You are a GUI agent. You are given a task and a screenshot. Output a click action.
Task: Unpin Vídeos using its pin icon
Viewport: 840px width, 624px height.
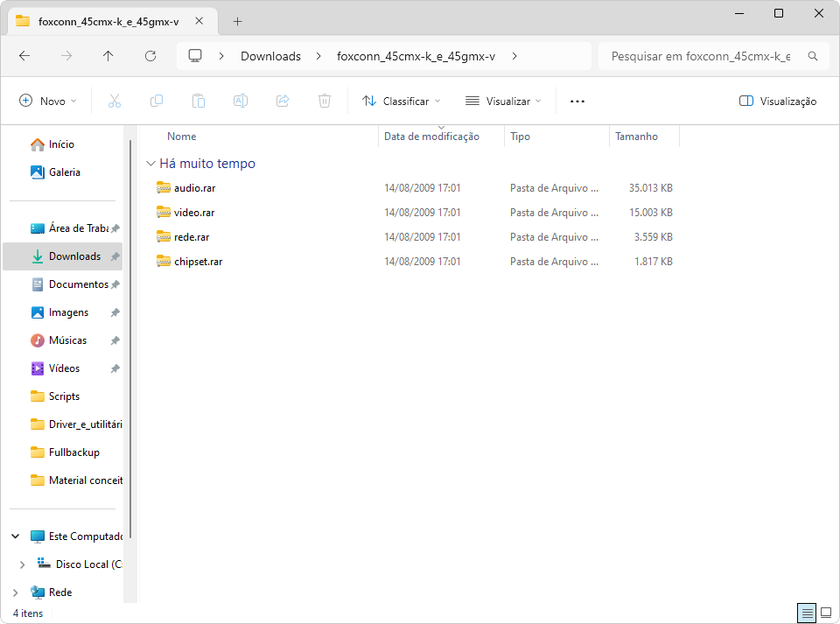(x=115, y=368)
